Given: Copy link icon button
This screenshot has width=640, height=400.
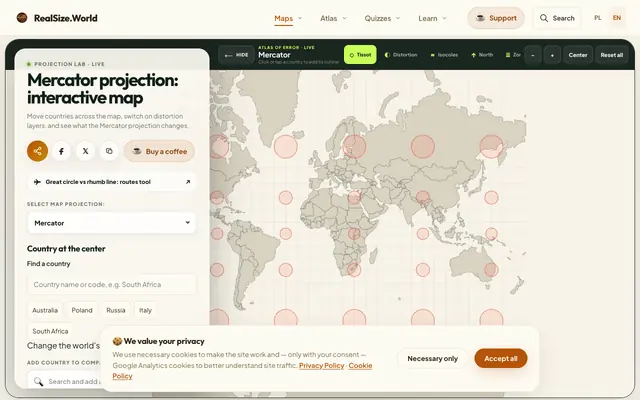Looking at the screenshot, I should point(109,151).
